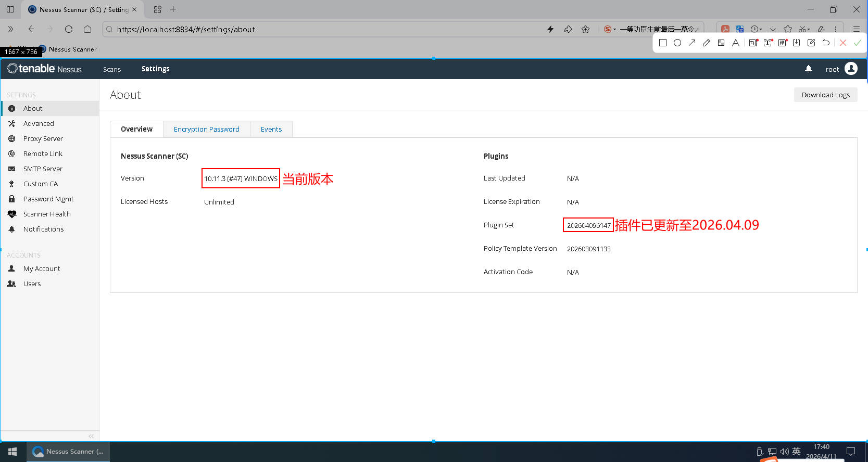Confirm screenshot with green checkmark

click(x=857, y=43)
